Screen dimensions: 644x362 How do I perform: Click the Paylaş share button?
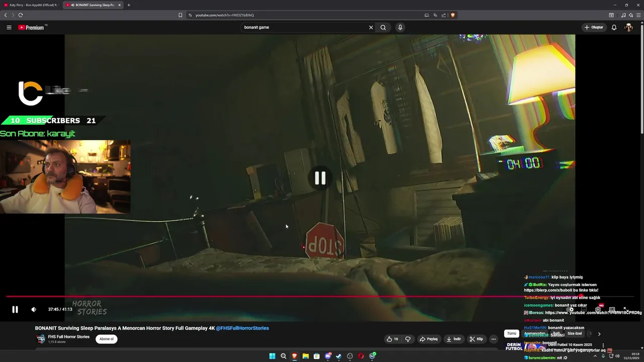pyautogui.click(x=429, y=339)
